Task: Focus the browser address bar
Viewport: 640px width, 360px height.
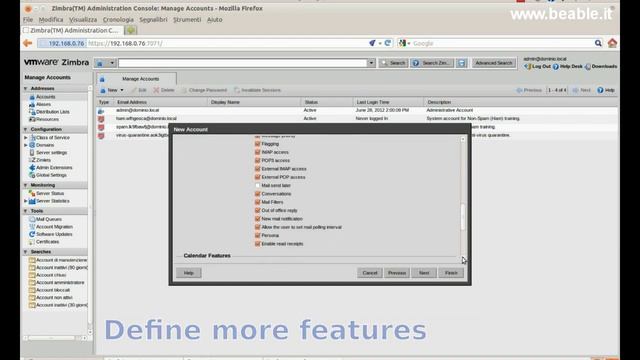Action: click(x=228, y=43)
